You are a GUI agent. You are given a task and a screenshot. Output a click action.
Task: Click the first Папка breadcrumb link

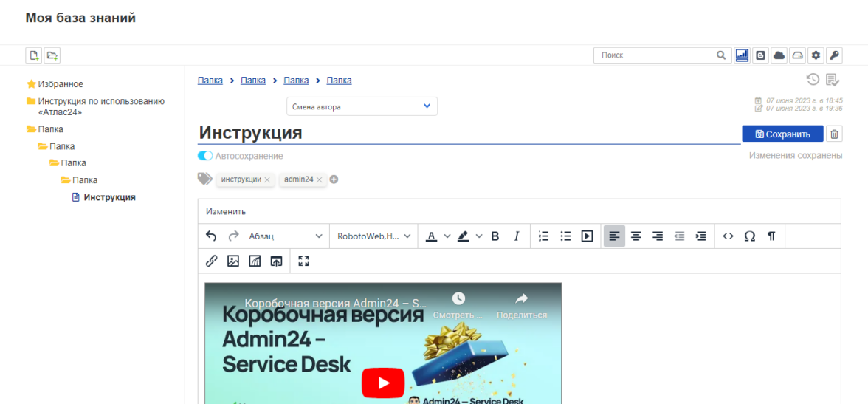pyautogui.click(x=210, y=80)
